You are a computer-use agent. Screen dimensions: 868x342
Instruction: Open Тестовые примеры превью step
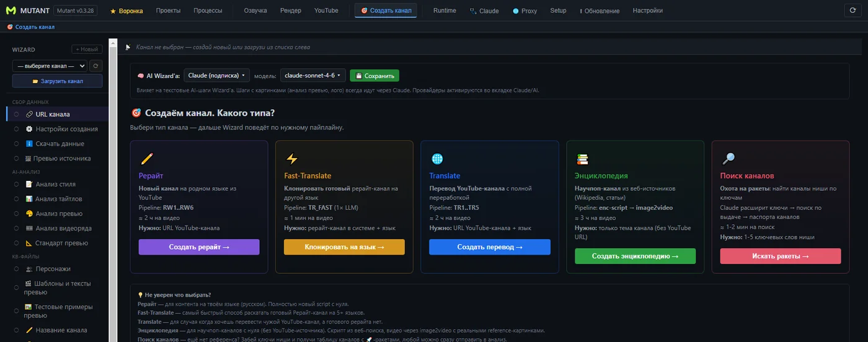[x=57, y=311]
